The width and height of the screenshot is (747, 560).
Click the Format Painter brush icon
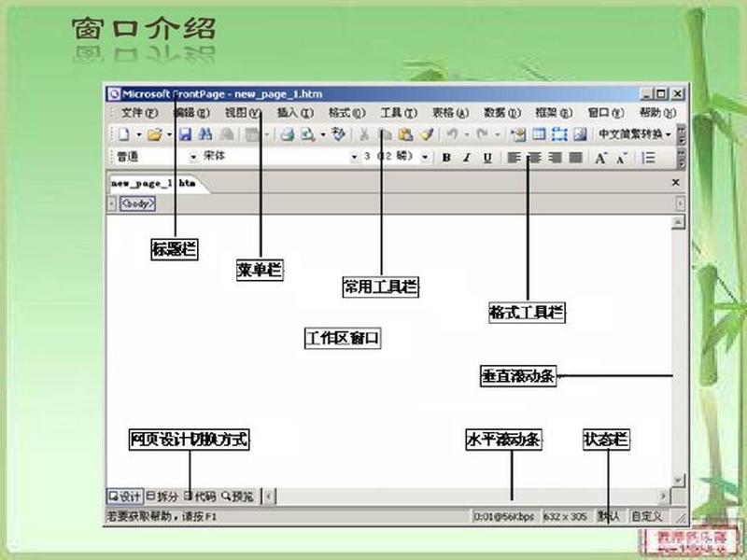(427, 134)
